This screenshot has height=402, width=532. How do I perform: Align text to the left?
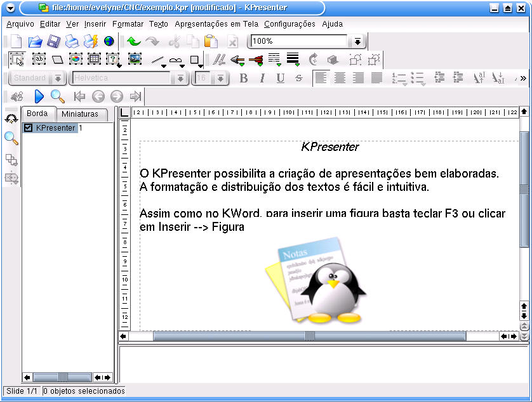coord(321,78)
